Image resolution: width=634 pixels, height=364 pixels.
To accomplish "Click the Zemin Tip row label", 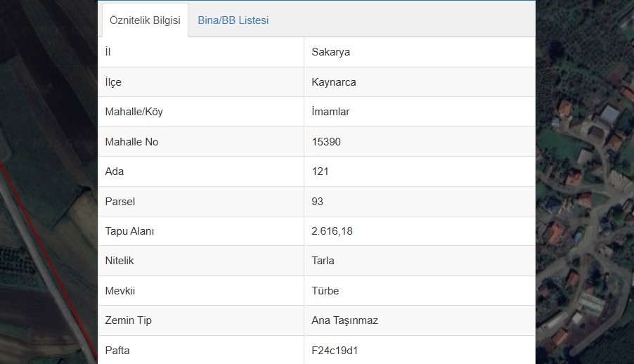I will [128, 320].
